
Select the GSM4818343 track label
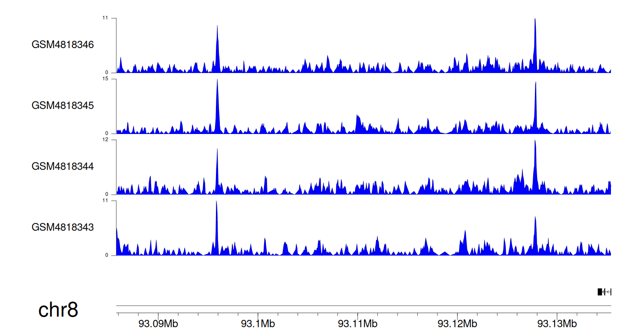coord(63,227)
